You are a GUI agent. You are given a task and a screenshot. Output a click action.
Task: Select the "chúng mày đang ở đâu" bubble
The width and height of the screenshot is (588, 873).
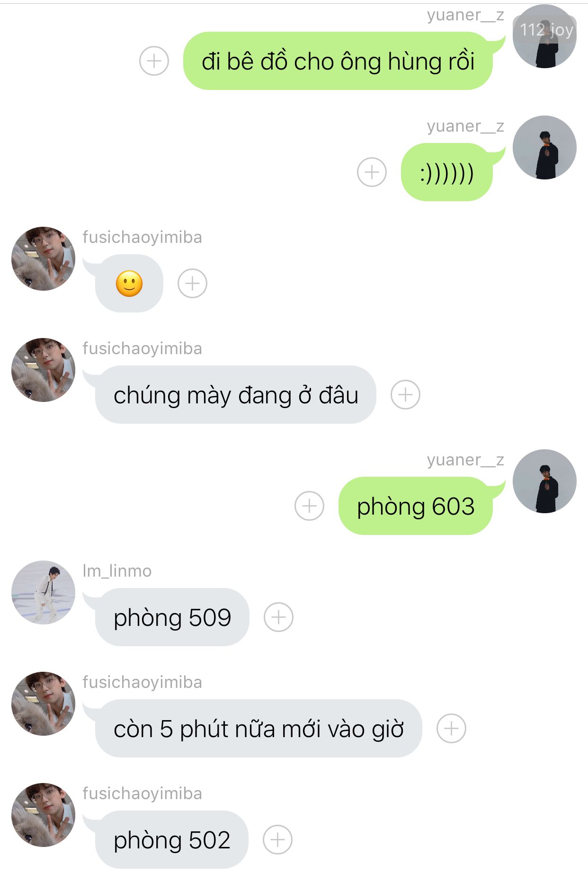(236, 395)
